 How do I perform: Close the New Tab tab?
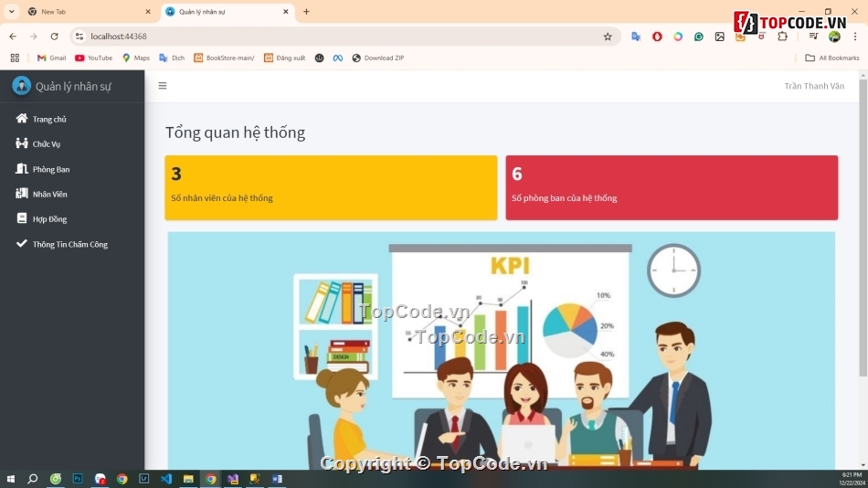(x=148, y=12)
